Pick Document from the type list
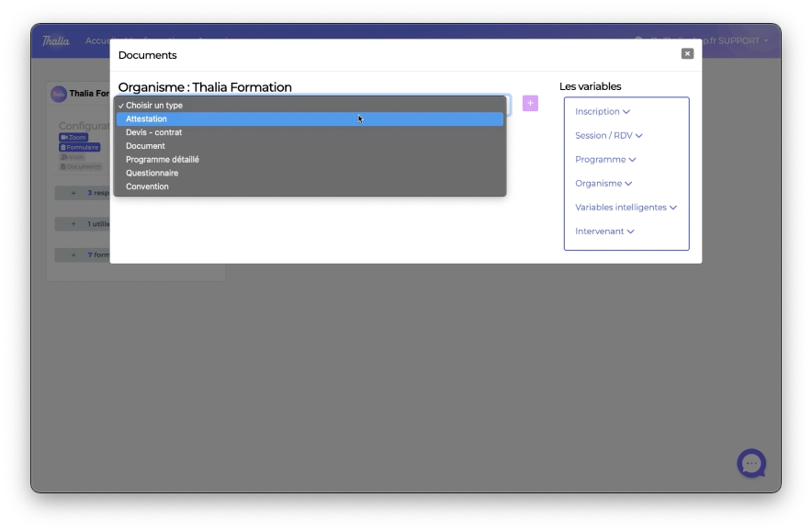This screenshot has width=812, height=531. 145,146
